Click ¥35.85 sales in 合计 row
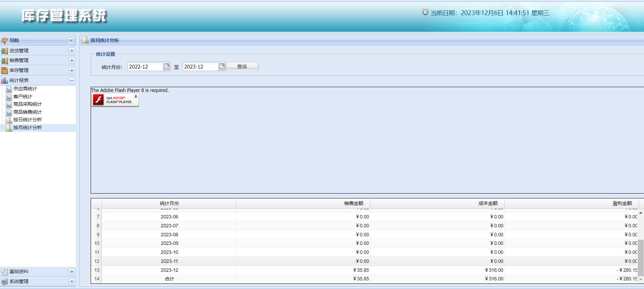Image resolution: width=644 pixels, height=289 pixels. 361,279
